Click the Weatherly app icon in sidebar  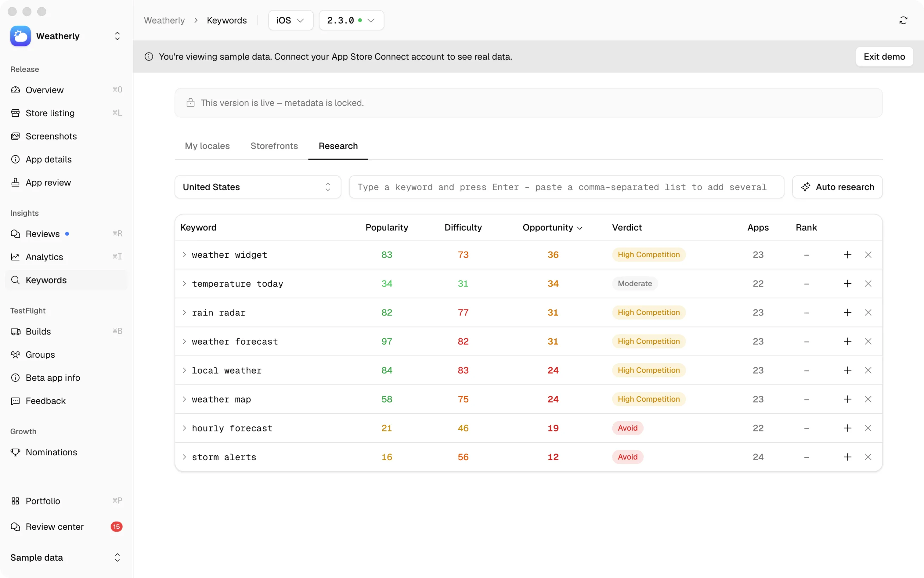click(x=21, y=36)
